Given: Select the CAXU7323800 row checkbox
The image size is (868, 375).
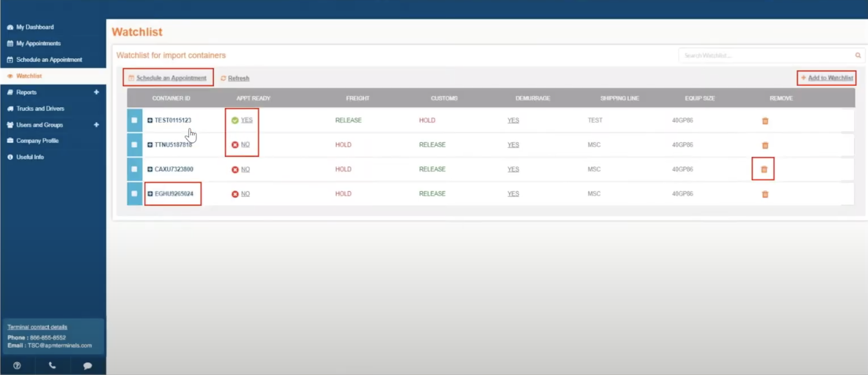Looking at the screenshot, I should pyautogui.click(x=134, y=169).
